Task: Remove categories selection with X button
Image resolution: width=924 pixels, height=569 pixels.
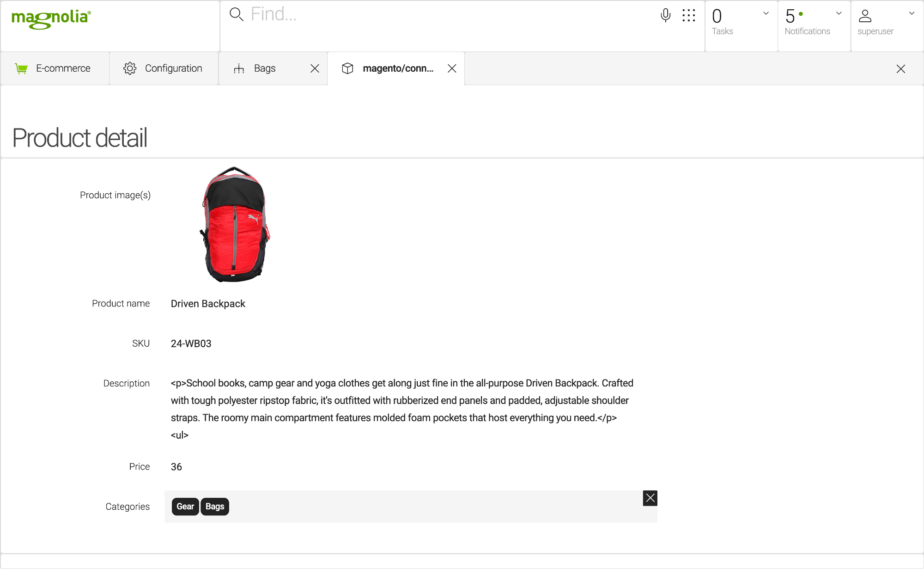Action: coord(651,498)
